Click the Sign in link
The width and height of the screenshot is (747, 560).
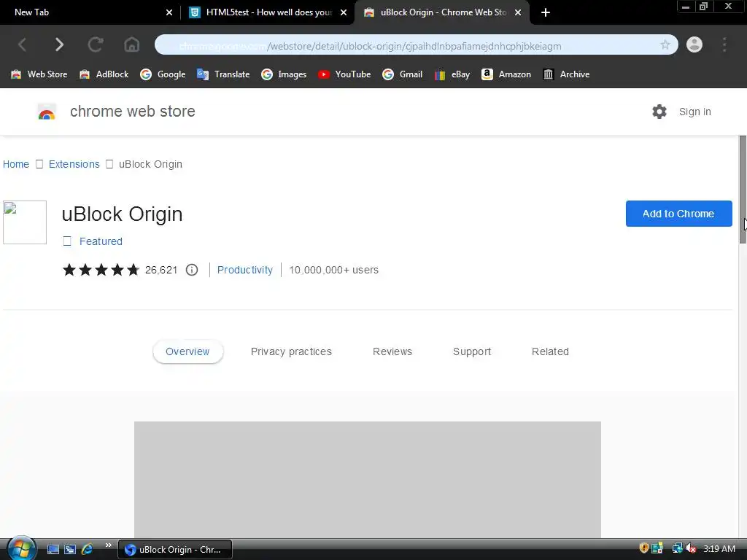(x=694, y=112)
